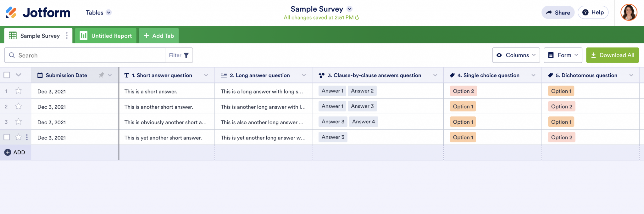Click the refresh icon next to saved time
This screenshot has height=214, width=644.
pos(357,18)
